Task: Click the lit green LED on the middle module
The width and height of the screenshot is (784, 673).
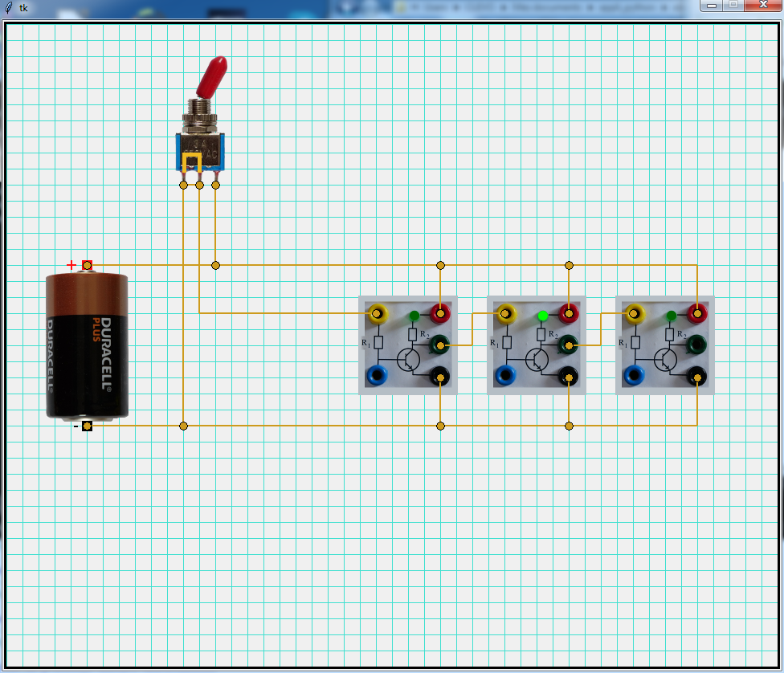Action: click(543, 316)
